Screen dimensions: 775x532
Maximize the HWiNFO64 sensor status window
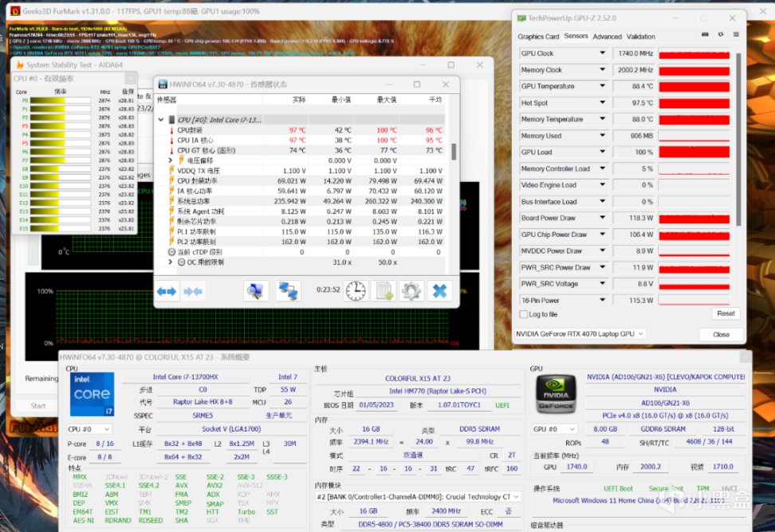pyautogui.click(x=417, y=85)
